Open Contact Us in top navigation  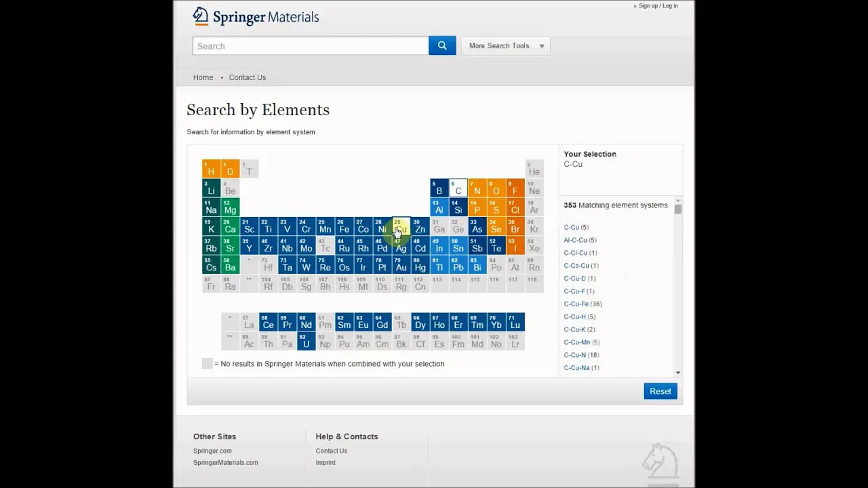click(x=247, y=77)
